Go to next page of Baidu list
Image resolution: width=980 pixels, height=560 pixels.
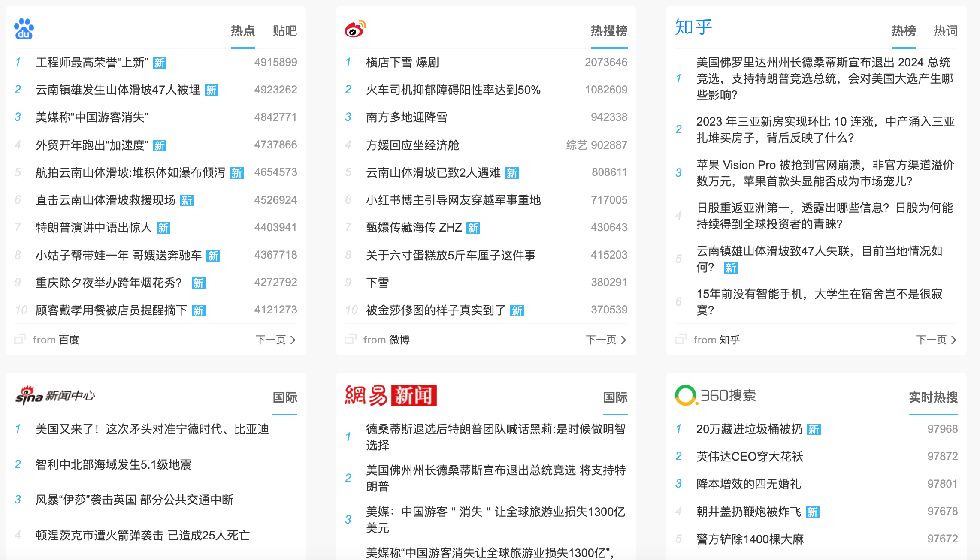pos(275,340)
